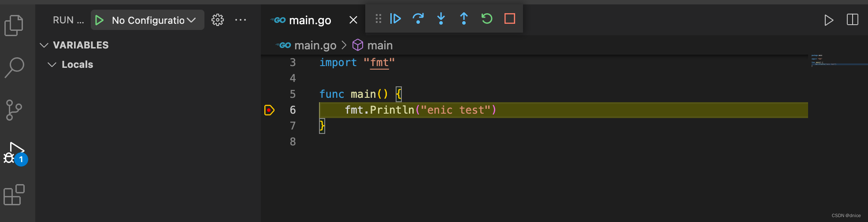The width and height of the screenshot is (868, 222).
Task: Step into the function call
Action: [441, 18]
